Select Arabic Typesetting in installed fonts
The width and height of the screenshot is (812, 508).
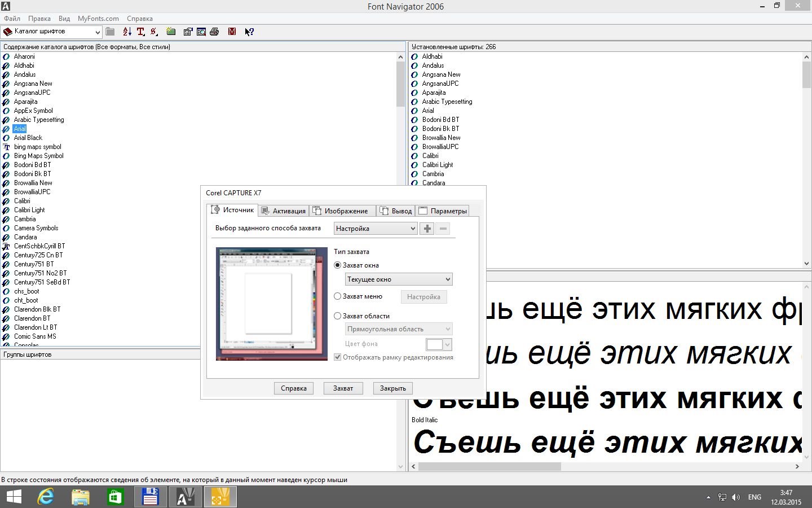pyautogui.click(x=447, y=102)
